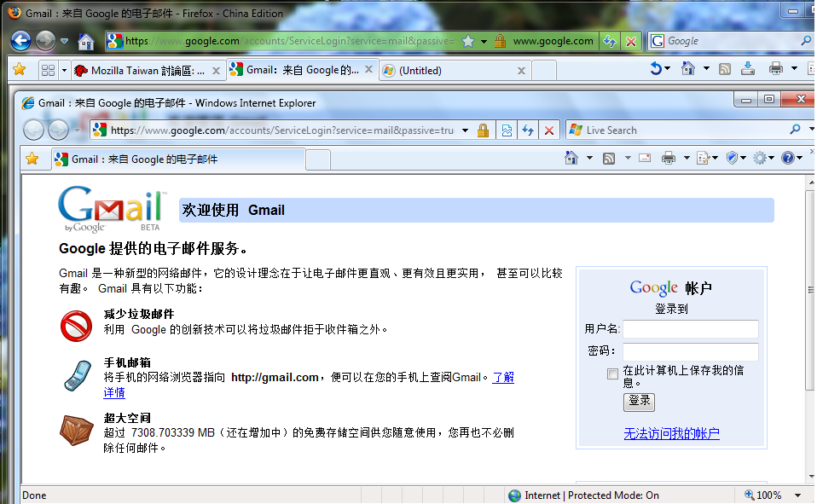
Task: Click magnifier in Firefox Google search box
Action: coord(806,40)
